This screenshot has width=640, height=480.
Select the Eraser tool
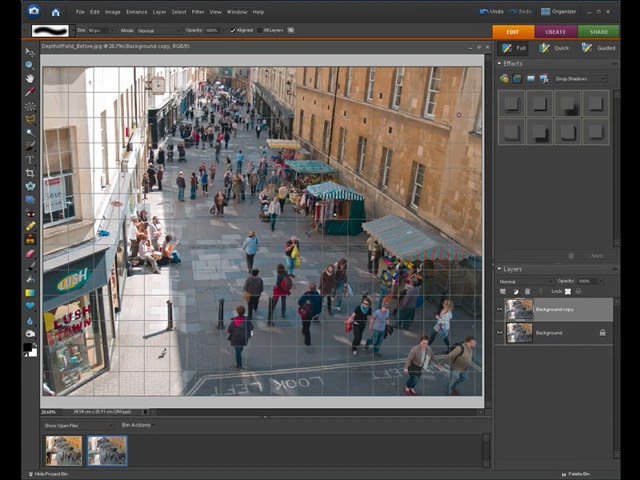30,253
